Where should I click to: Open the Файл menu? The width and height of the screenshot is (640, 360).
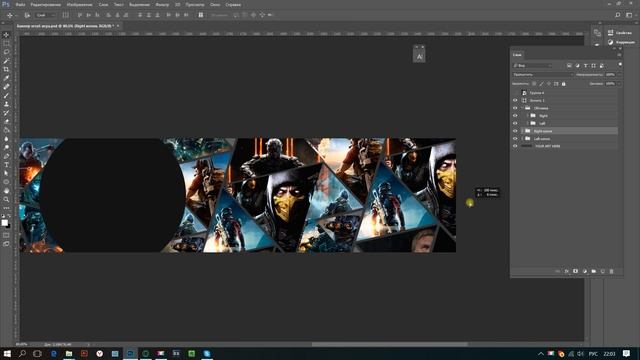(x=20, y=5)
